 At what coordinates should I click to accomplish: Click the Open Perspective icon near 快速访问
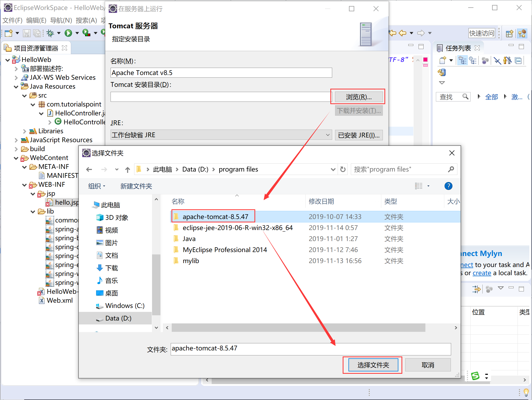pyautogui.click(x=509, y=33)
